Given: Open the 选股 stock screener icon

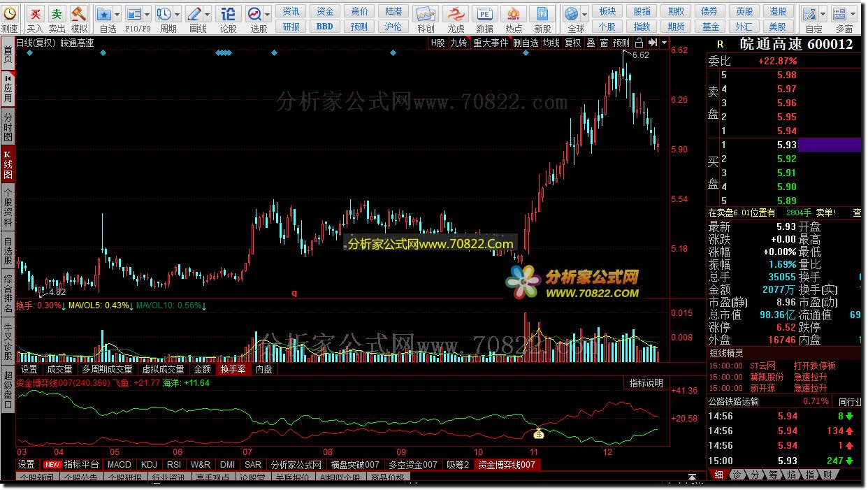Looking at the screenshot, I should coord(254,13).
